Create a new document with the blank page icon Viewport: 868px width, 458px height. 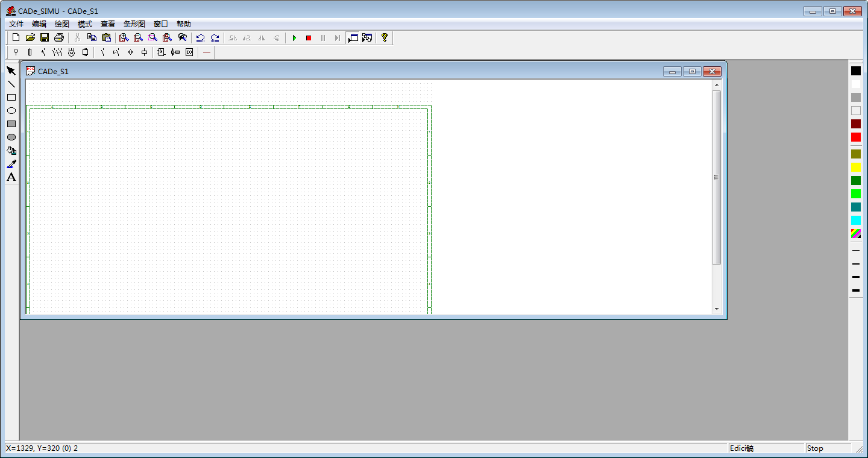tap(16, 37)
